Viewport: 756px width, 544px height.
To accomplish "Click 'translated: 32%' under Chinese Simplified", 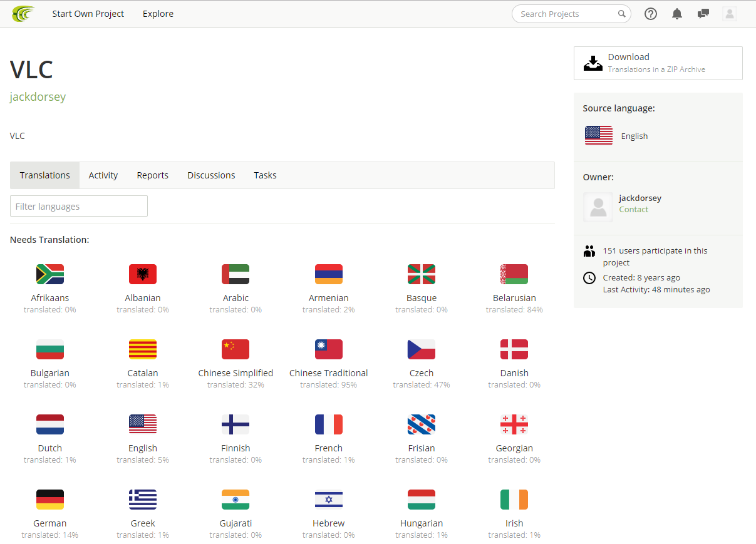I will point(236,385).
